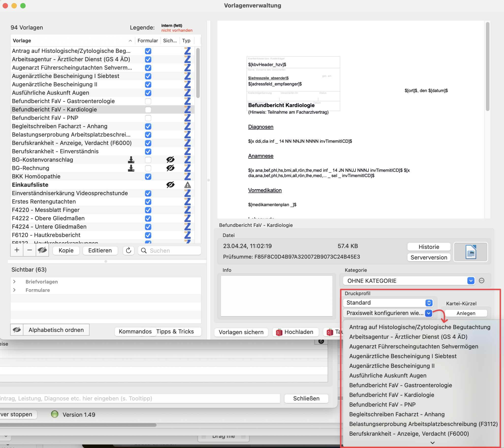Select Befundbericht FaV - PNP in dropdown list
This screenshot has height=448, width=504.
pyautogui.click(x=382, y=405)
